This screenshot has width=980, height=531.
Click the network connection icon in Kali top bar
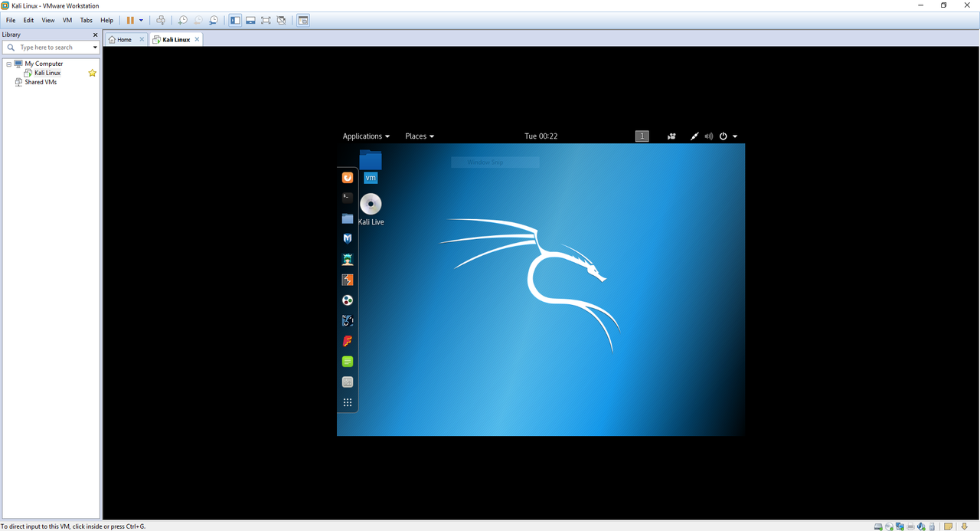coord(694,136)
